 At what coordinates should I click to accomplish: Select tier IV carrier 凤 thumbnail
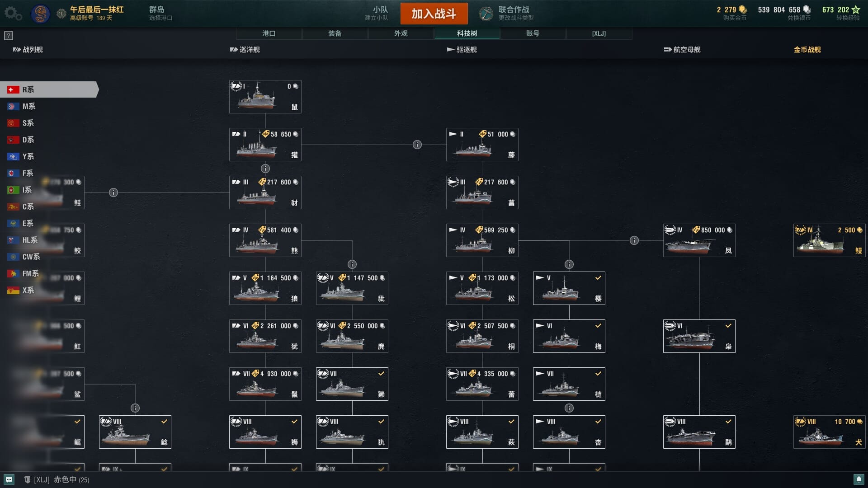click(699, 240)
